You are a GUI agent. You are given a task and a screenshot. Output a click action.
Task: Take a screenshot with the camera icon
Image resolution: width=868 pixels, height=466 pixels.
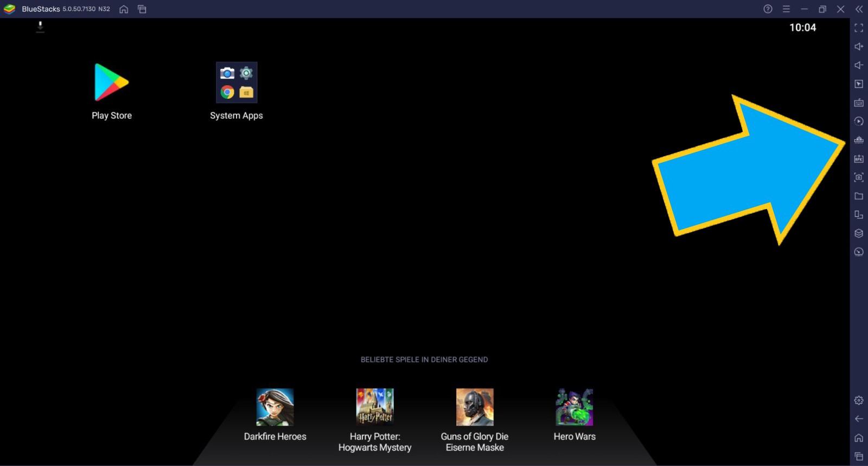click(859, 177)
